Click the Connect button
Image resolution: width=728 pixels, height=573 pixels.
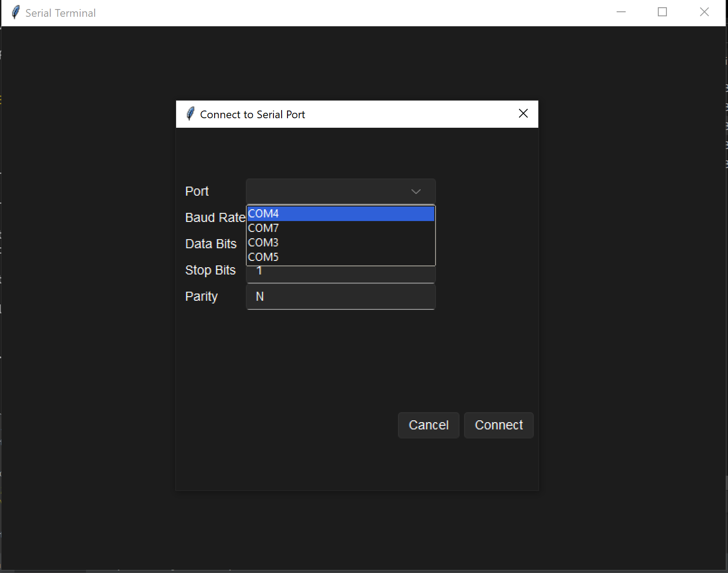tap(499, 425)
